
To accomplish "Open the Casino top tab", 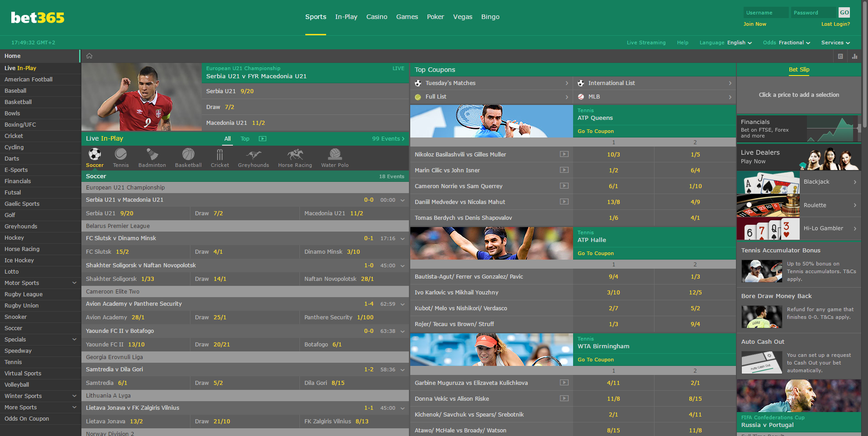I will click(377, 17).
